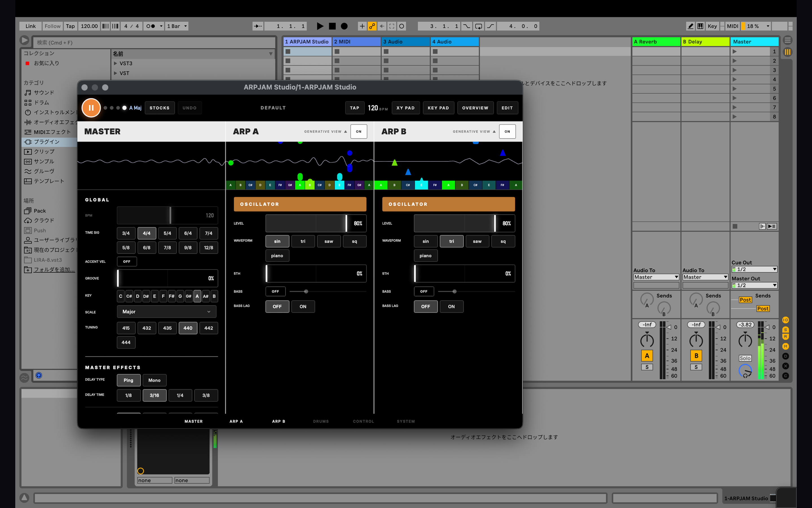
Task: Click Ableton's transport Record button
Action: point(344,26)
